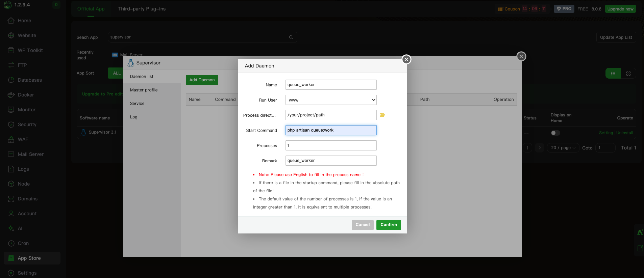Select the Daemon list tab
The width and height of the screenshot is (644, 278).
pos(152,77)
